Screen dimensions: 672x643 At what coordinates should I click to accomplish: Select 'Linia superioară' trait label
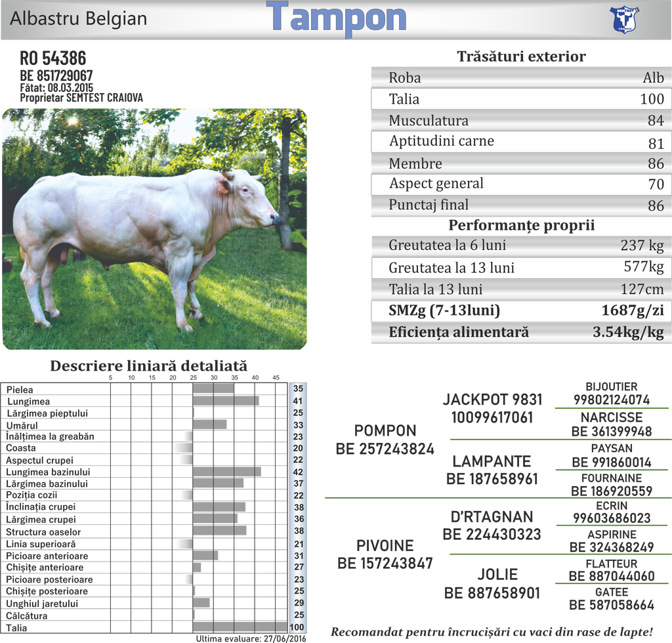coord(41,544)
